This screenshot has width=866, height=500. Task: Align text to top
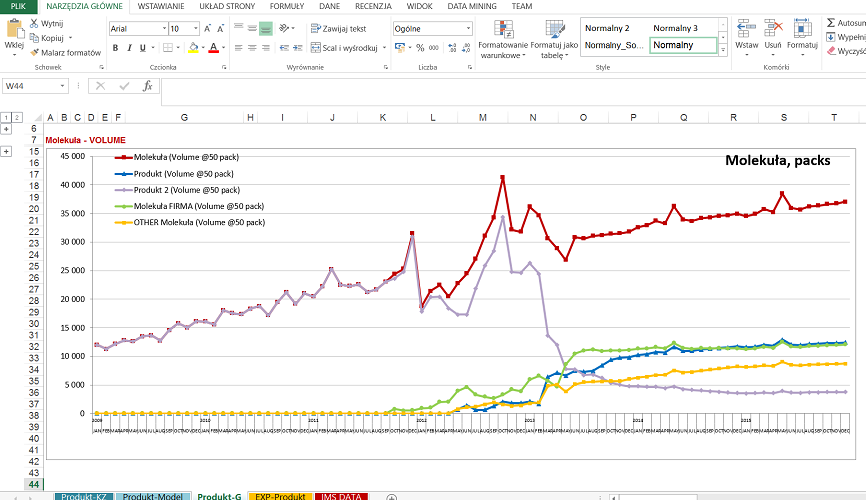(x=239, y=28)
